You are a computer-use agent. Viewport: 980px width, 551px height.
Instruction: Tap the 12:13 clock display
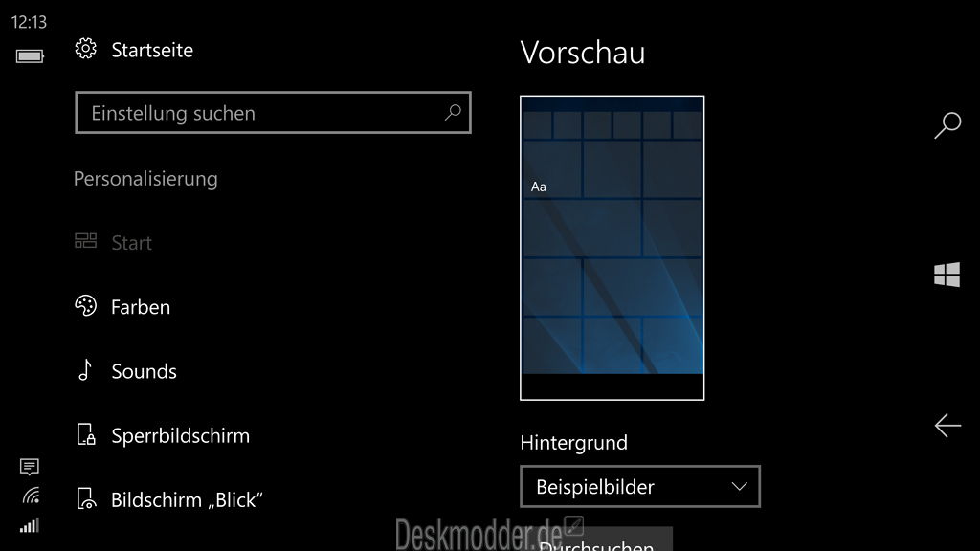pos(30,21)
